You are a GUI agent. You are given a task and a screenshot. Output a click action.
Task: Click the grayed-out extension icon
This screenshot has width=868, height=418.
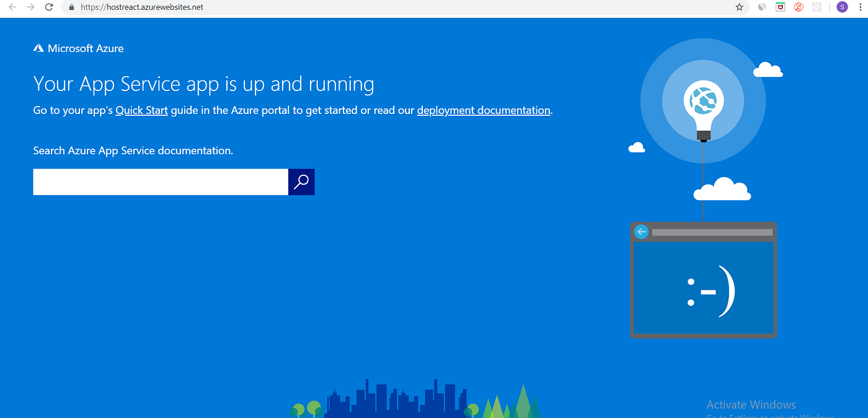(x=817, y=7)
